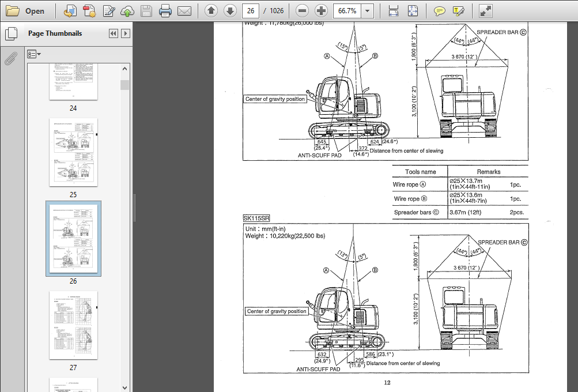Zoom out with the minus button
Screen dimensions: 578x392
pyautogui.click(x=302, y=11)
